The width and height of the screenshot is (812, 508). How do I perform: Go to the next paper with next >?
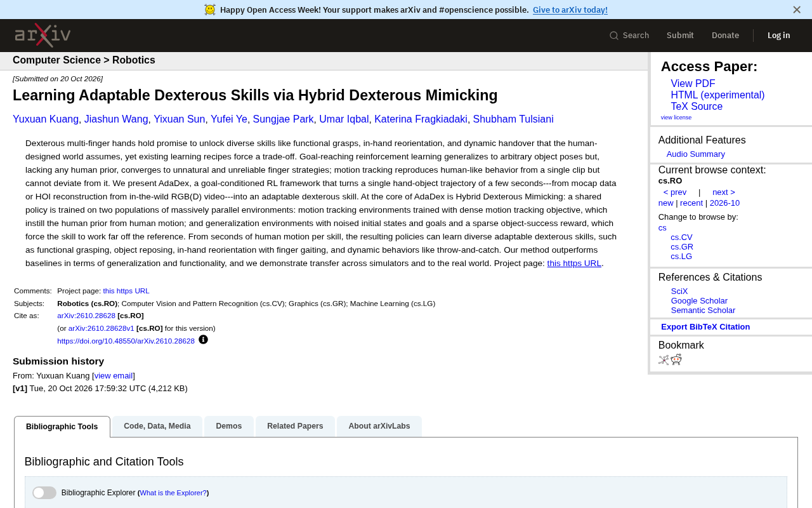point(724,192)
